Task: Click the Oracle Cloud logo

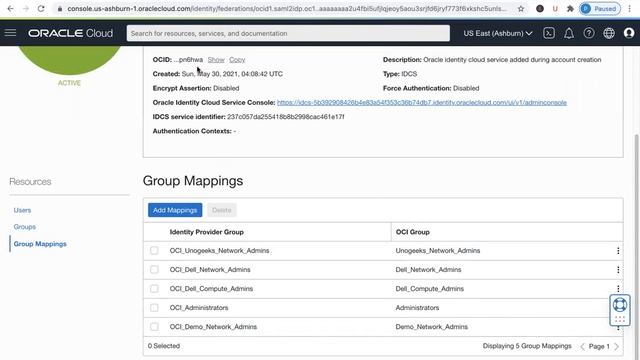Action: point(70,33)
